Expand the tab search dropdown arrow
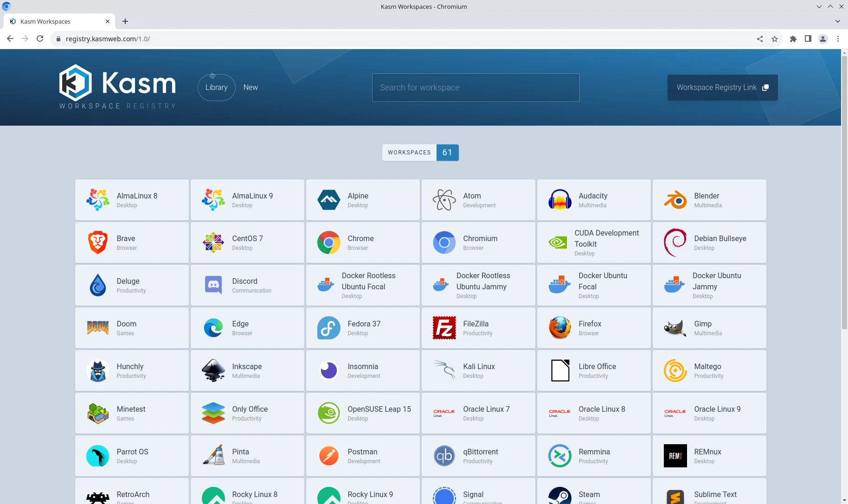The width and height of the screenshot is (848, 504). coord(837,21)
